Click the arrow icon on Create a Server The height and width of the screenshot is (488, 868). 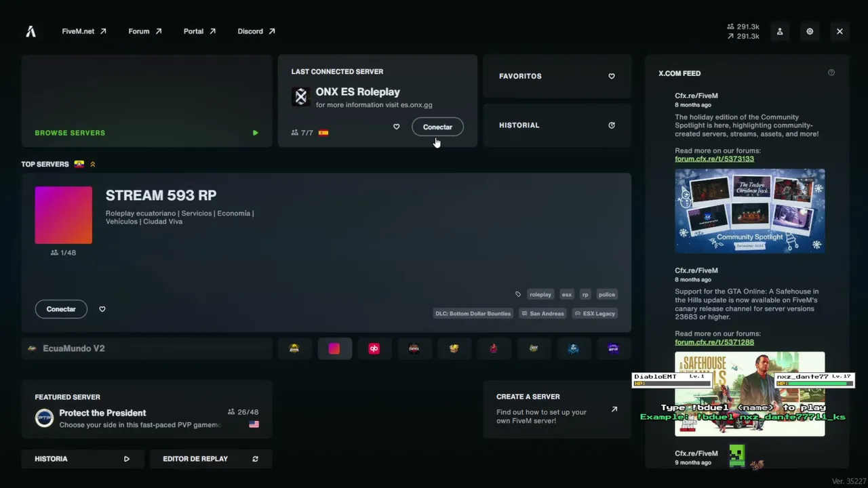[x=614, y=409]
